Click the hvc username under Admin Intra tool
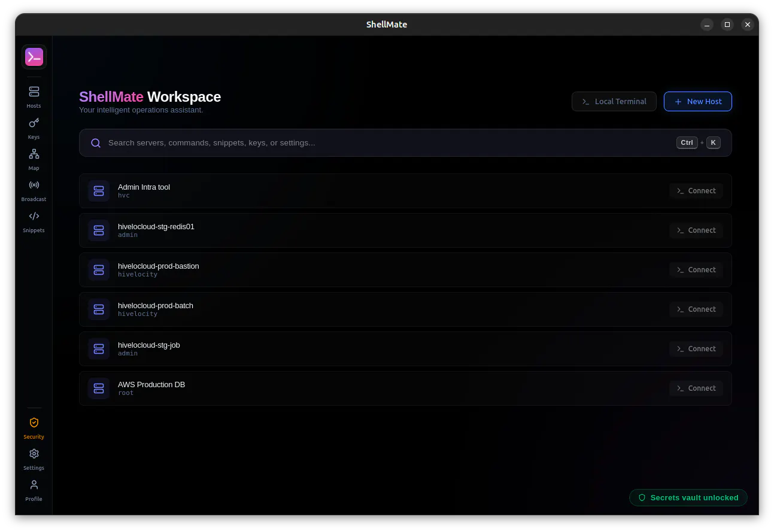 (x=124, y=196)
